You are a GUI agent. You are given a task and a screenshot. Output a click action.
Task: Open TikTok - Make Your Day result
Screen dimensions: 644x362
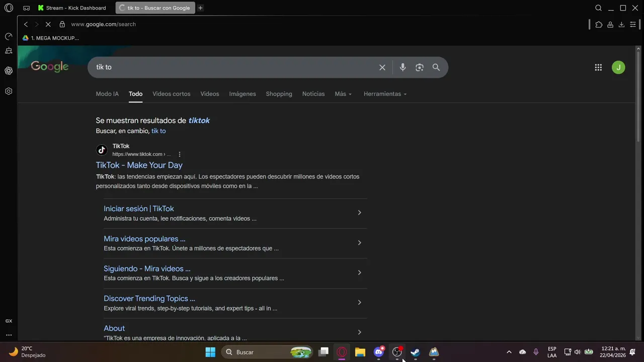pos(139,165)
